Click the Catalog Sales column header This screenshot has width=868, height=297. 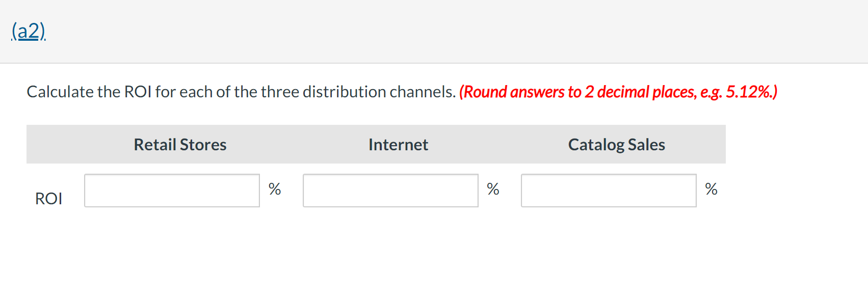[x=616, y=145]
